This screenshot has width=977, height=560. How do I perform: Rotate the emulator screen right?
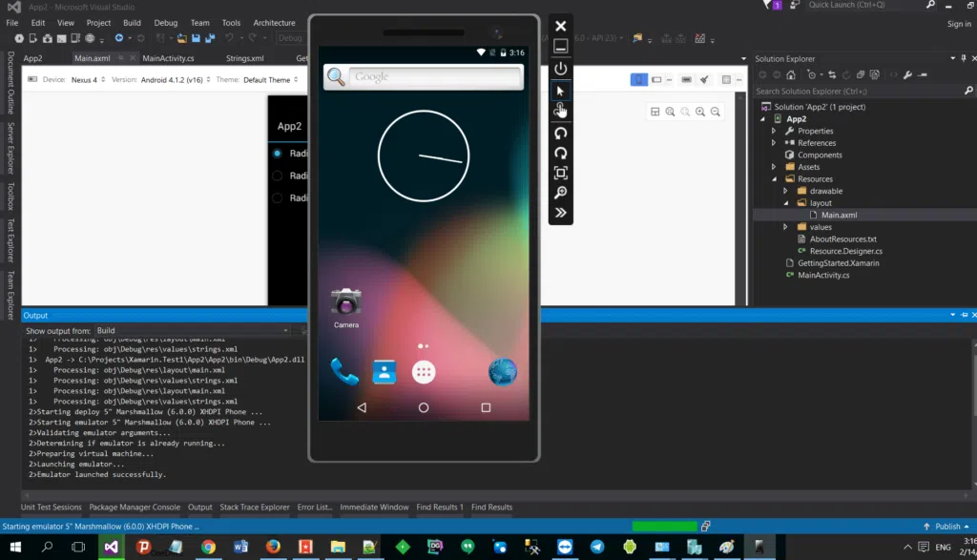(560, 152)
